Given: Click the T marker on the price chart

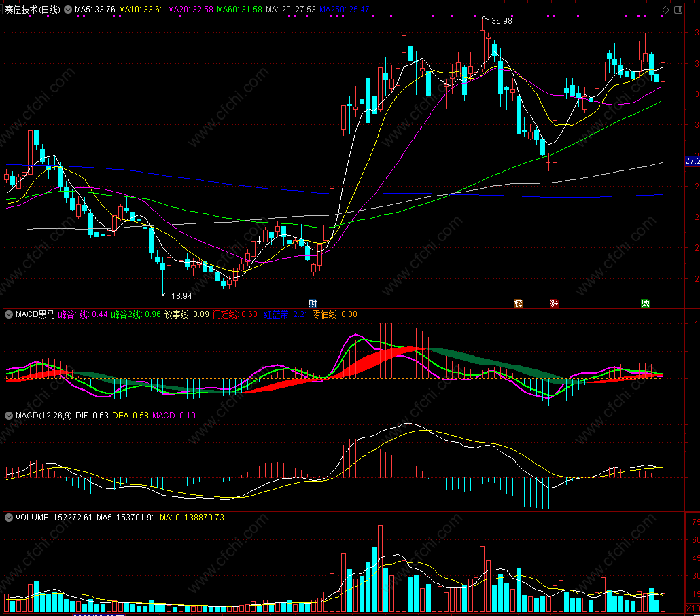Looking at the screenshot, I should pos(338,152).
